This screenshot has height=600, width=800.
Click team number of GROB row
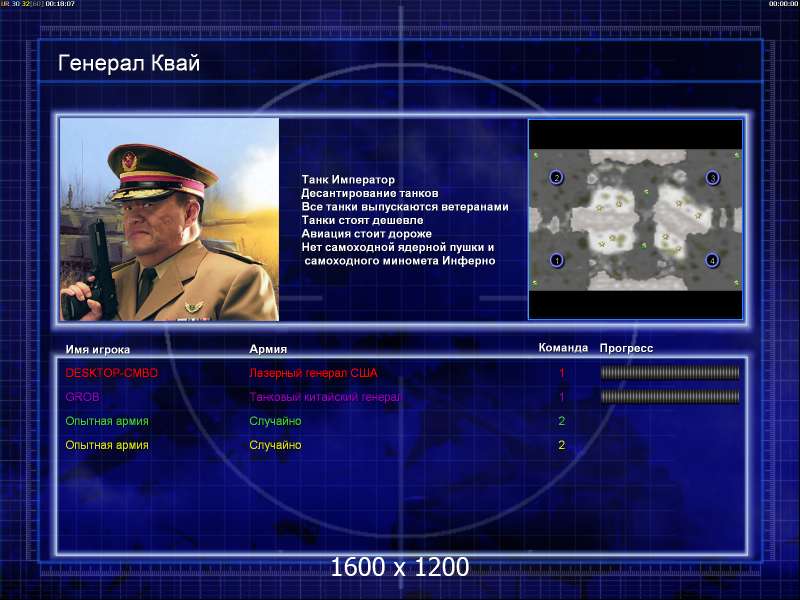click(562, 396)
